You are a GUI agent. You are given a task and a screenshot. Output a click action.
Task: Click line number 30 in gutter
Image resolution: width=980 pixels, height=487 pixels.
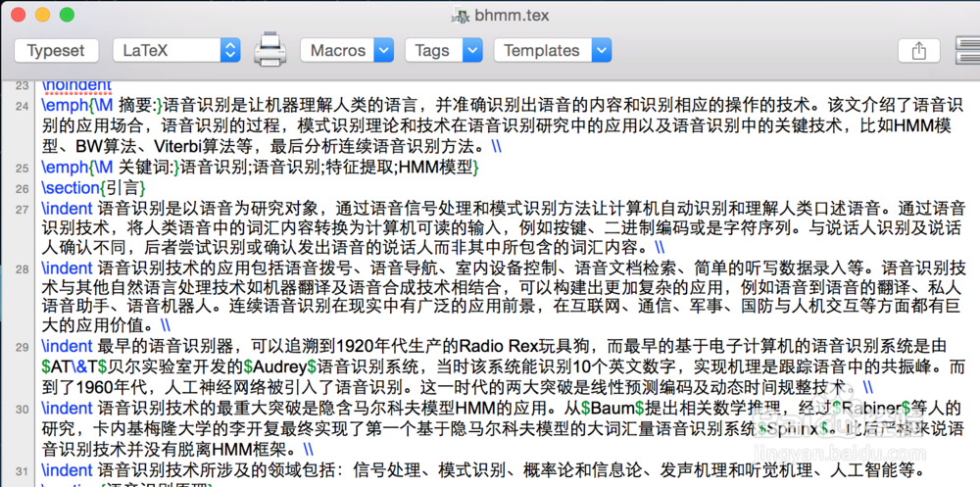coord(22,410)
